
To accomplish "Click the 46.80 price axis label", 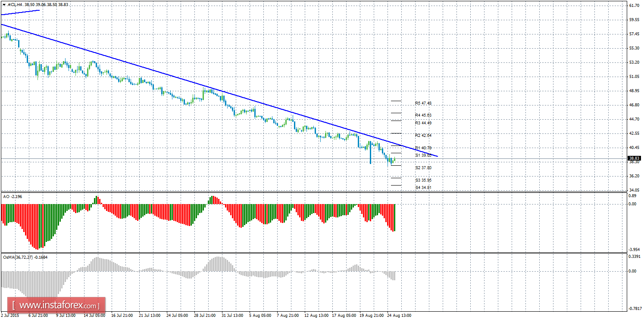I will [x=634, y=105].
